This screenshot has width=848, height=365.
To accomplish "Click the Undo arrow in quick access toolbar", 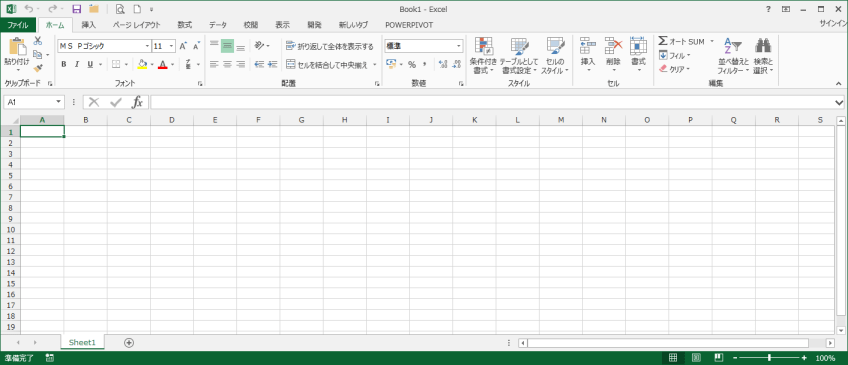I will (29, 9).
